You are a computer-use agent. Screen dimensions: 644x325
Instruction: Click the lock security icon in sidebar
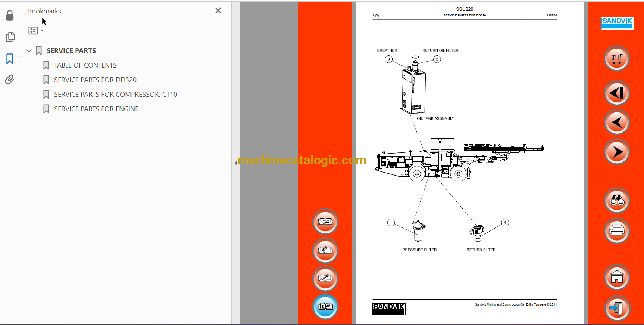tap(10, 15)
